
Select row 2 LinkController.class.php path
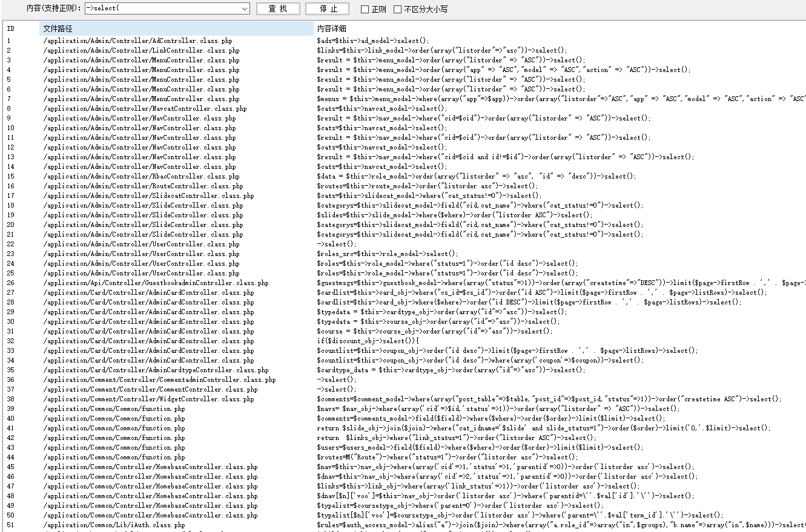click(141, 50)
